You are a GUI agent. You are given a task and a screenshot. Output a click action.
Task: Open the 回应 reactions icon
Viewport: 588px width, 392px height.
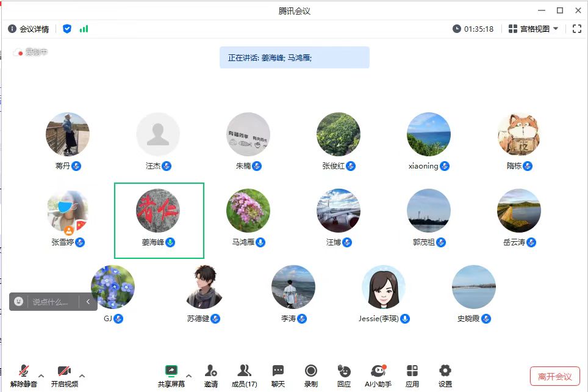tap(344, 375)
